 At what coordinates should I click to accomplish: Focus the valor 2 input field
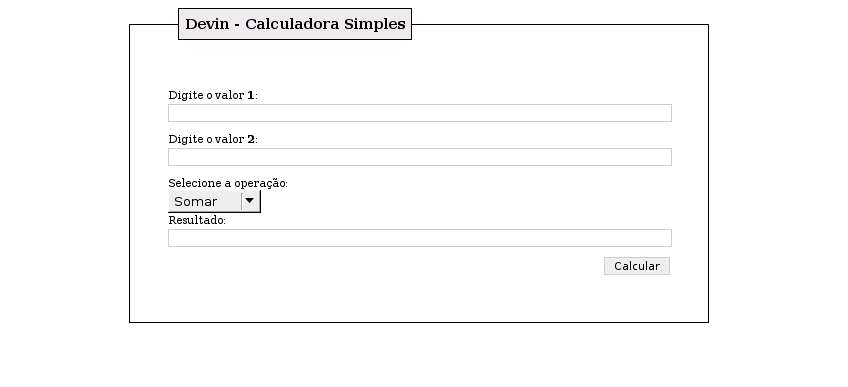[420, 157]
